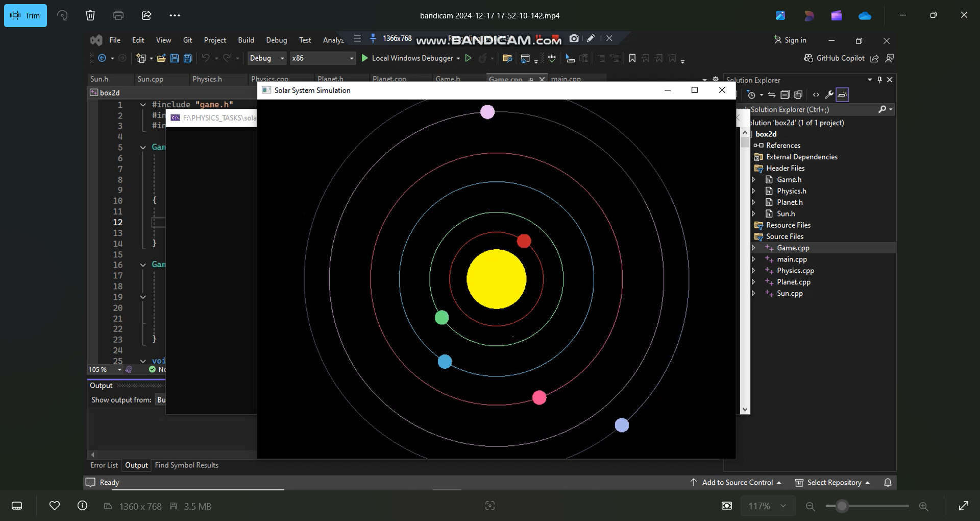Click the screenshot capture icon in bottom bar
The image size is (980, 521).
pos(727,506)
